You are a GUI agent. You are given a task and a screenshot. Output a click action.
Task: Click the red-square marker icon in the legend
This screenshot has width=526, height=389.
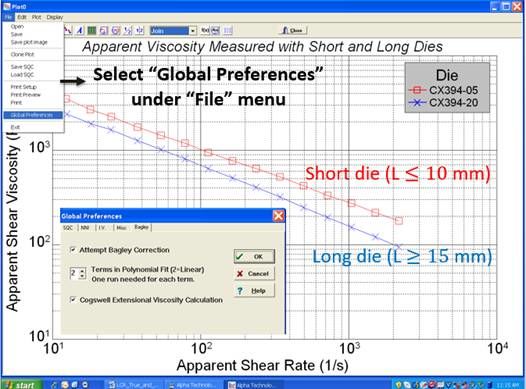(417, 90)
